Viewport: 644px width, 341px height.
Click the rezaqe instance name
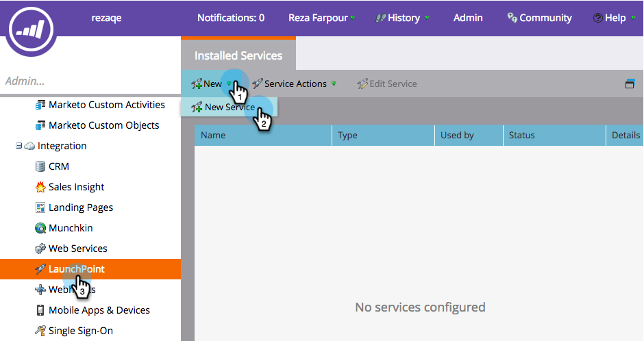(106, 18)
